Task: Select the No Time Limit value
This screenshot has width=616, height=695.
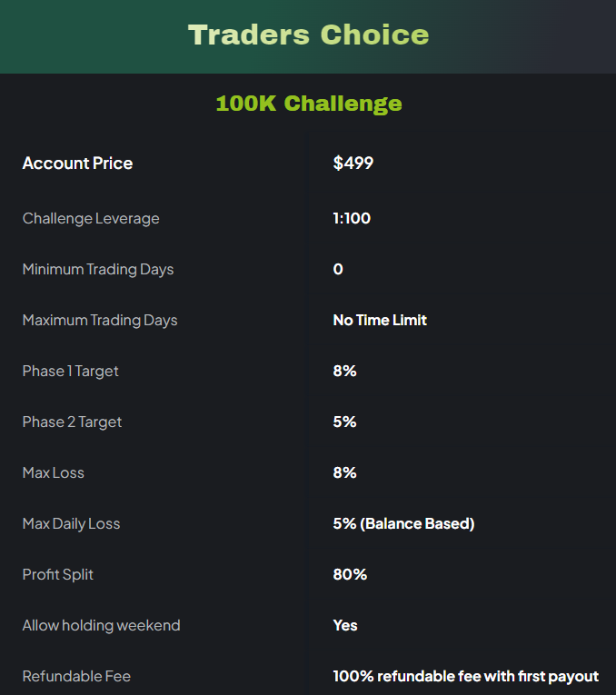Action: click(380, 321)
